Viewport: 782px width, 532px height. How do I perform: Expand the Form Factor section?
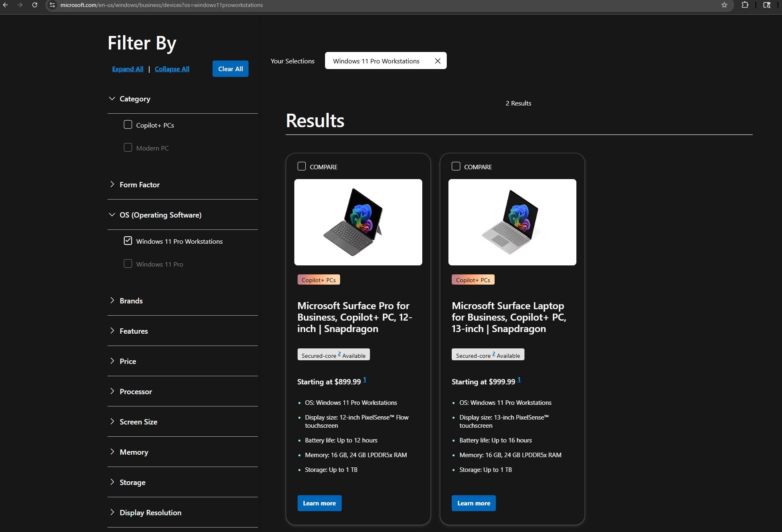tap(112, 184)
